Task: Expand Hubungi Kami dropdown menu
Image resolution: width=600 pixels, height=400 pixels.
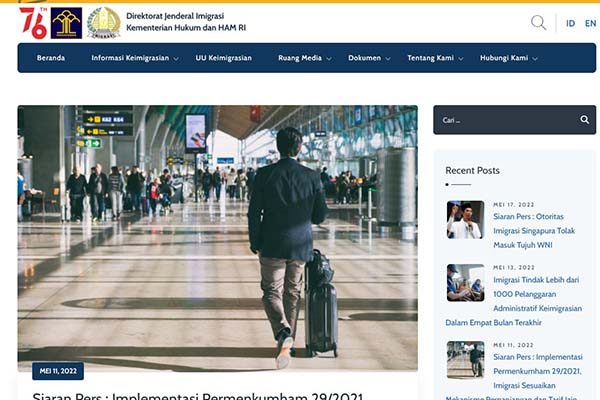Action: tap(507, 58)
